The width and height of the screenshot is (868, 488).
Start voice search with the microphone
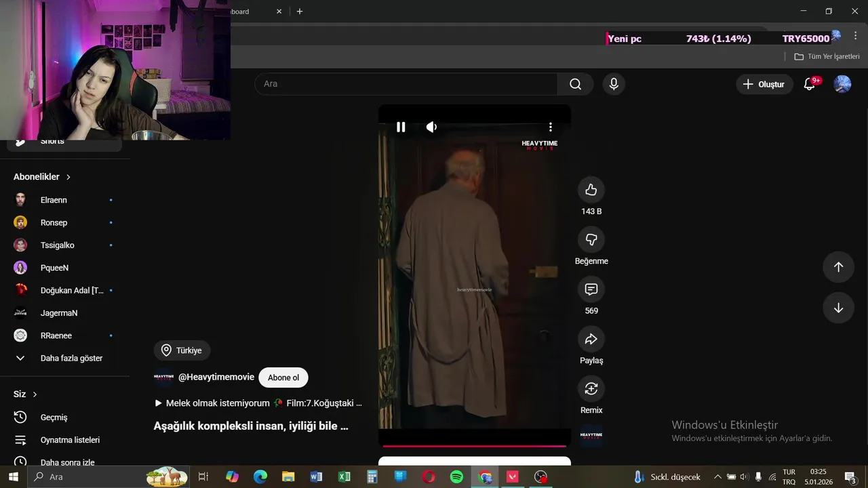[x=614, y=84]
